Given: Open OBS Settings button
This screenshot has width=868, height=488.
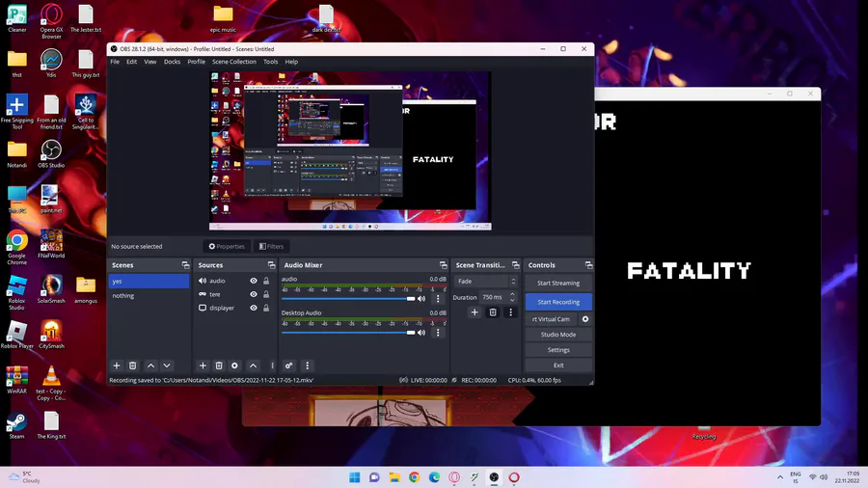Looking at the screenshot, I should tap(558, 350).
